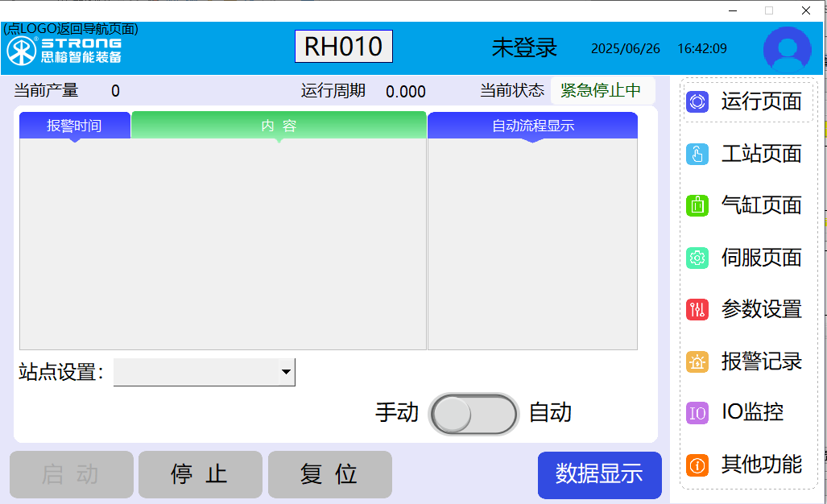Toggle the 手动/自动 mode switch

[x=474, y=414]
